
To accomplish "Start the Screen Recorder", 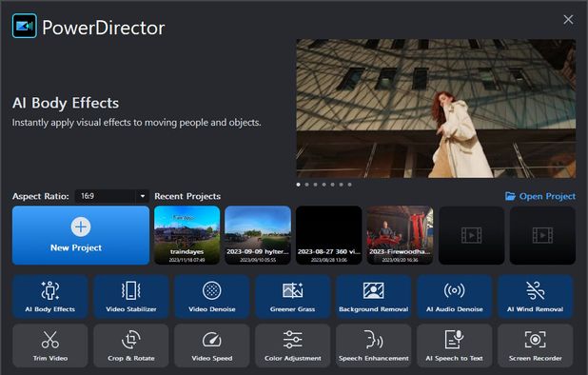I will coord(535,345).
